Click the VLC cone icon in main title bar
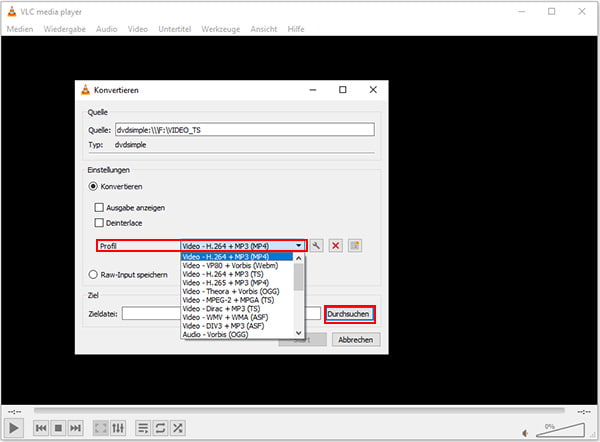The height and width of the screenshot is (442, 600). pyautogui.click(x=12, y=11)
